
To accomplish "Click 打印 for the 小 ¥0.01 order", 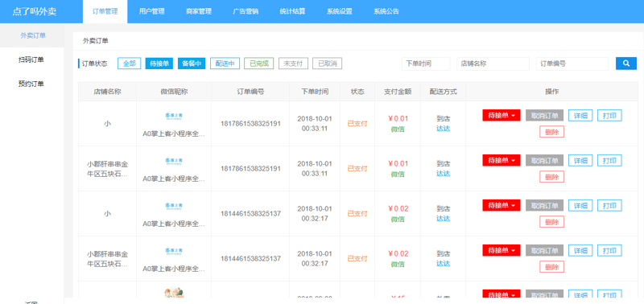I will pyautogui.click(x=609, y=115).
